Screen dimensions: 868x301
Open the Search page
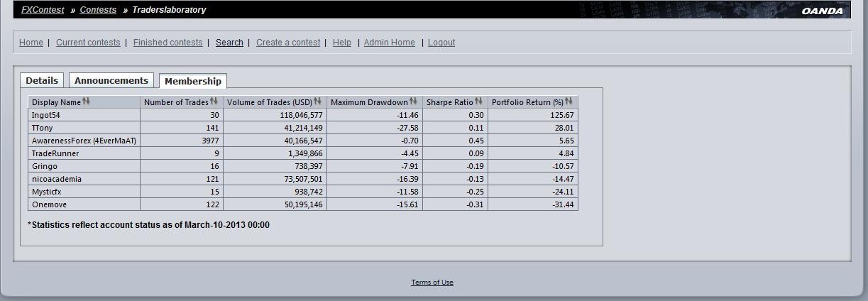pyautogui.click(x=229, y=43)
